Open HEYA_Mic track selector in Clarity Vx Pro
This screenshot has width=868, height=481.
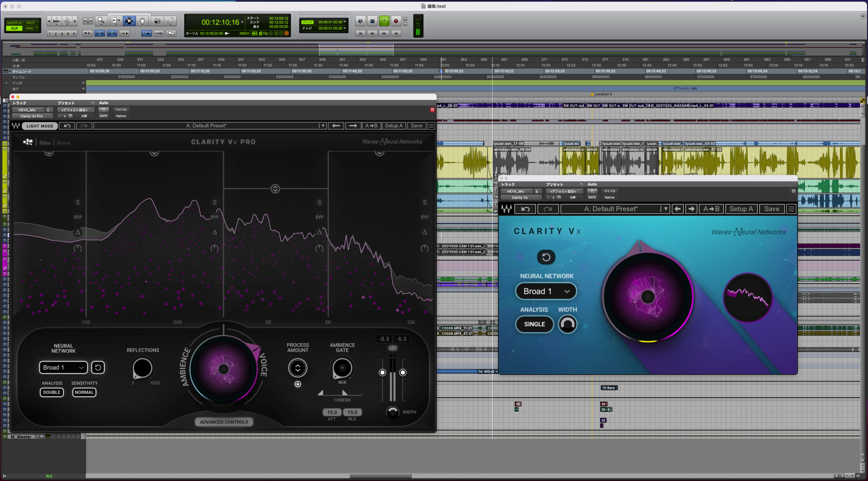(28, 110)
